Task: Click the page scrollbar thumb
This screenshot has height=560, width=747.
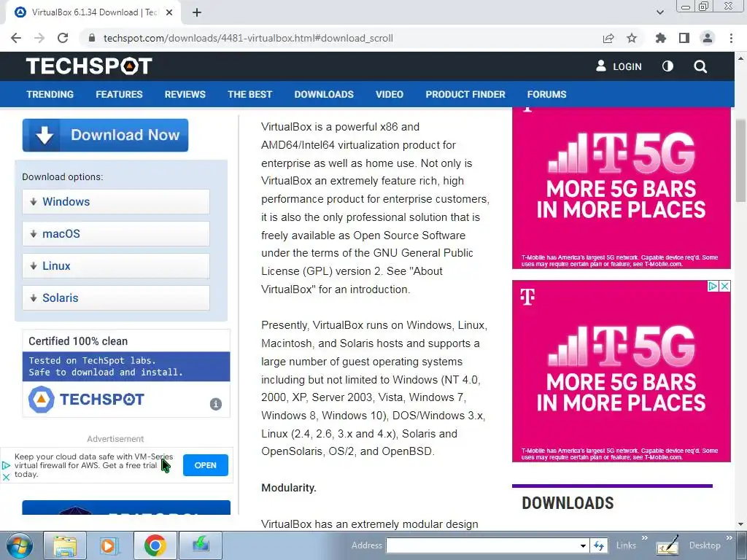Action: point(740,160)
